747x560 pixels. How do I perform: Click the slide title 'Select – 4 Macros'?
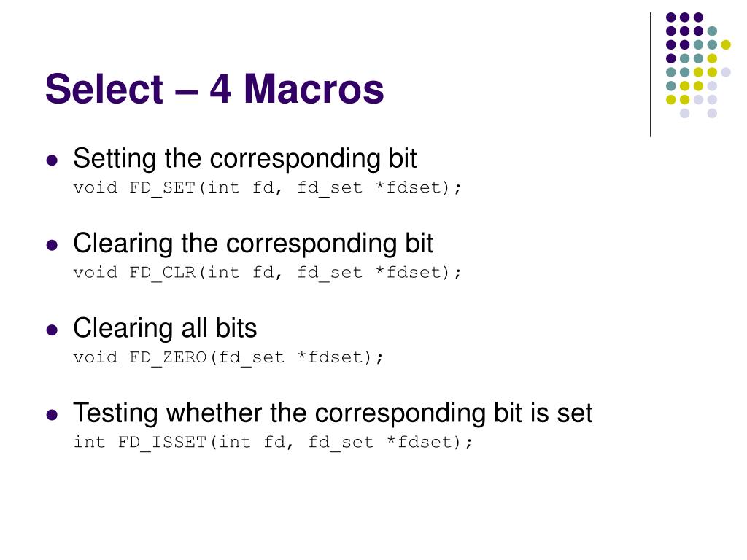click(x=214, y=89)
